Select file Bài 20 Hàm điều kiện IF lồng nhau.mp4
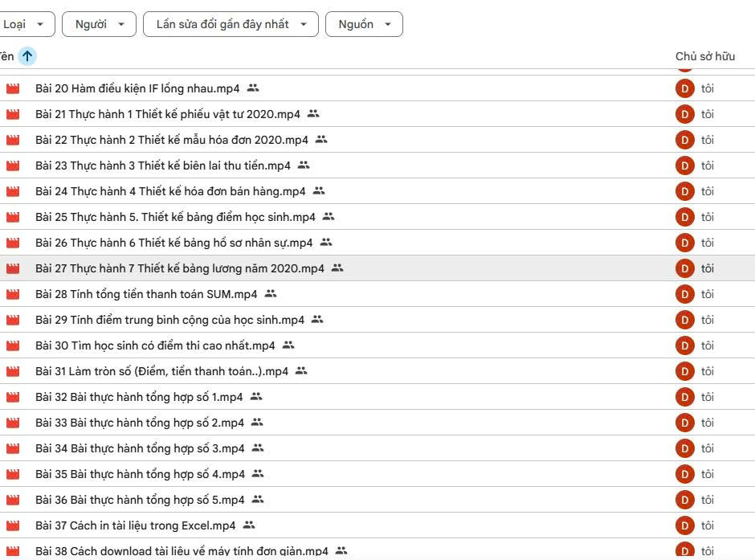The width and height of the screenshot is (755, 560). (137, 88)
